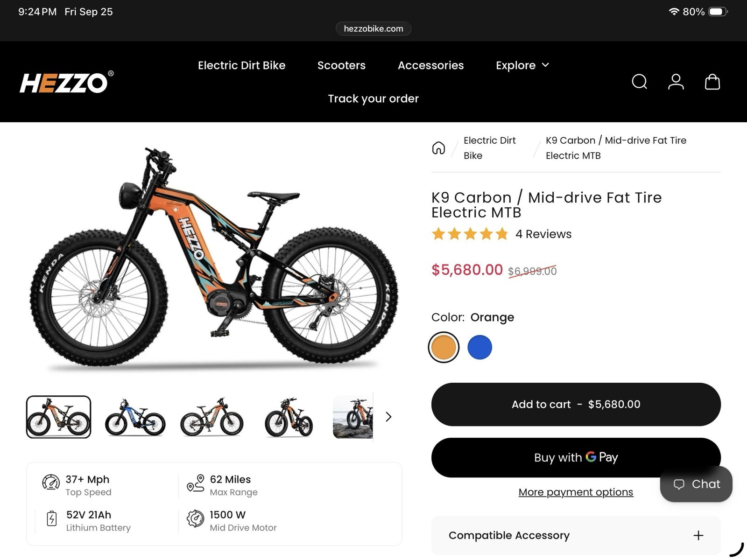Select the blue bike thumbnail image
This screenshot has height=560, width=747.
point(135,417)
